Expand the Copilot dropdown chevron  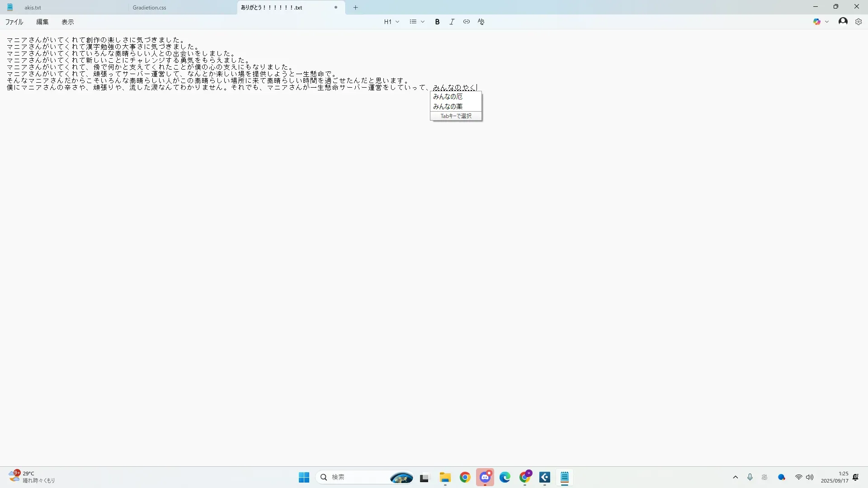click(x=827, y=22)
